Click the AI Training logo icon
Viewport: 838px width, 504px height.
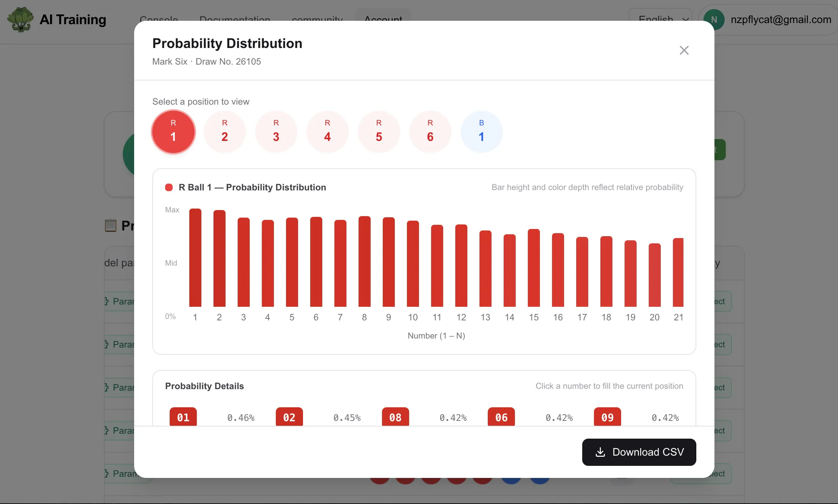click(20, 19)
